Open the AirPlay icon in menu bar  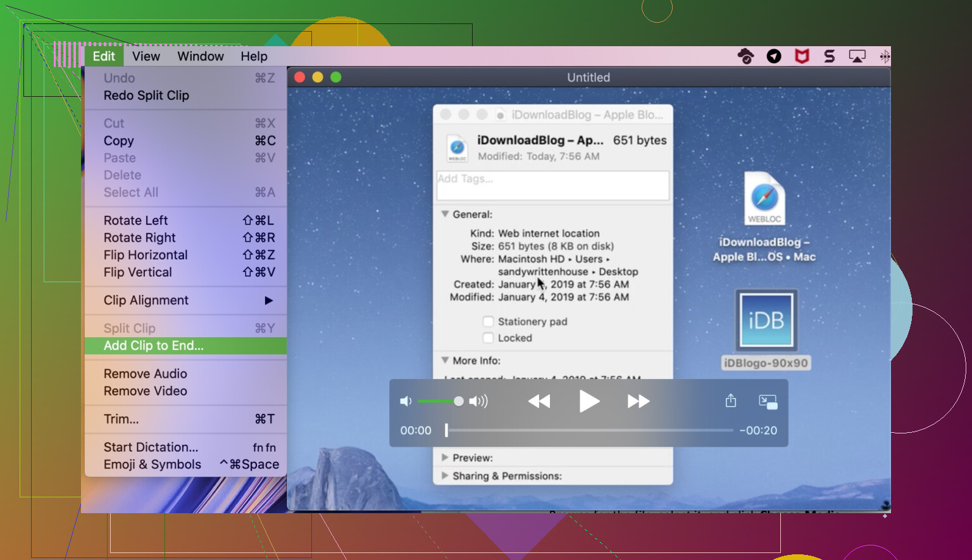[x=857, y=56]
